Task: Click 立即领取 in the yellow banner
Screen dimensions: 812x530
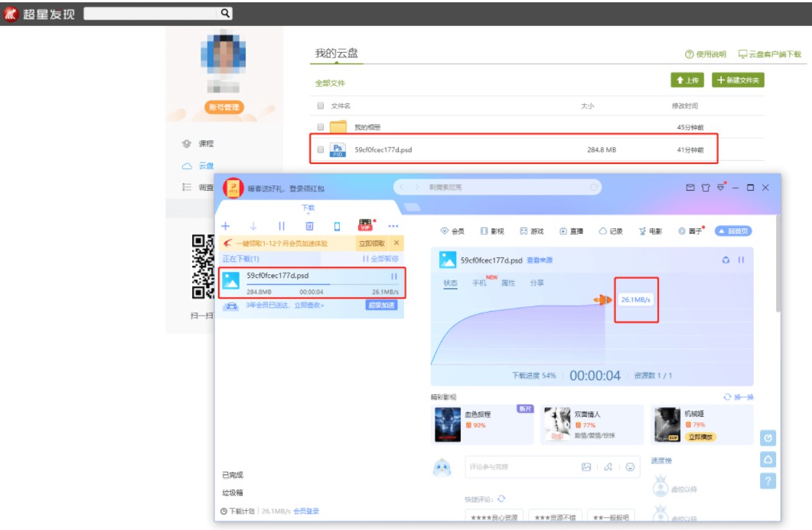Action: coord(372,243)
